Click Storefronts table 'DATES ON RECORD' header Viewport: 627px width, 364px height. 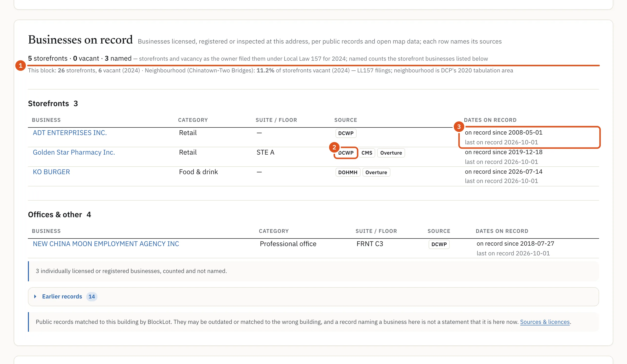(490, 120)
